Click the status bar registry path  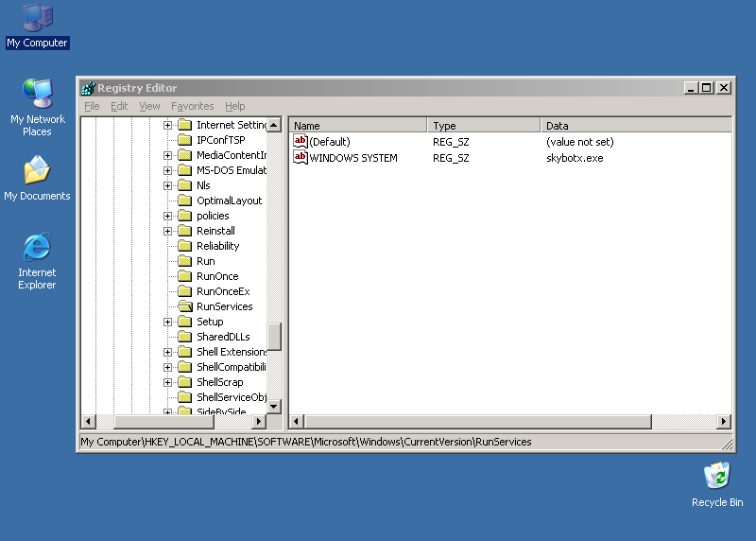[x=305, y=442]
